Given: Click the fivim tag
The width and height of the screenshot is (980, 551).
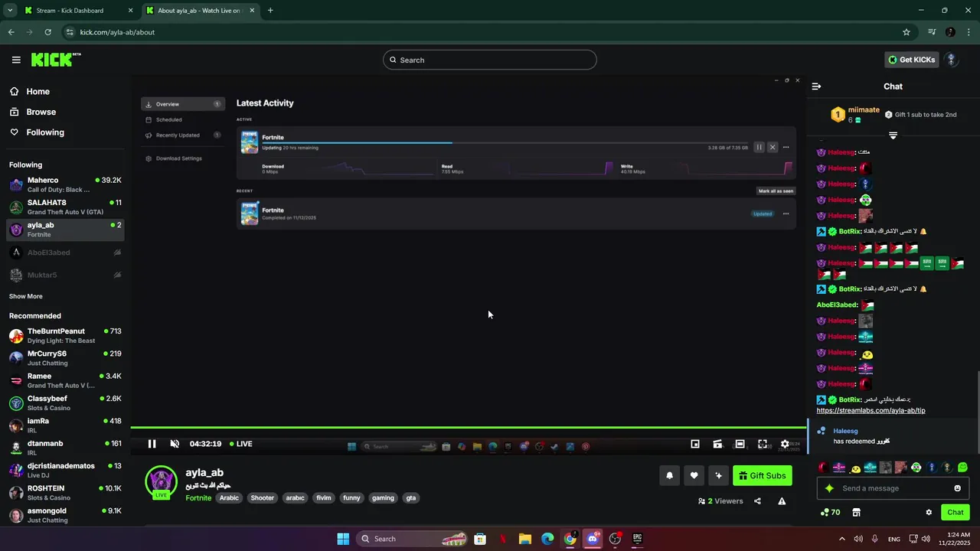Looking at the screenshot, I should click(324, 498).
